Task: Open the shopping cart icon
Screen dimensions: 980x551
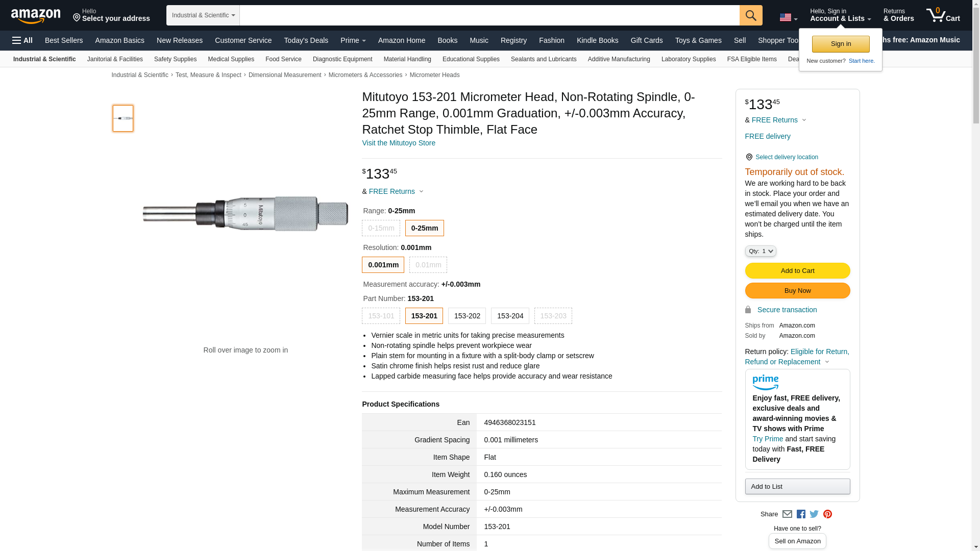Action: (x=943, y=15)
